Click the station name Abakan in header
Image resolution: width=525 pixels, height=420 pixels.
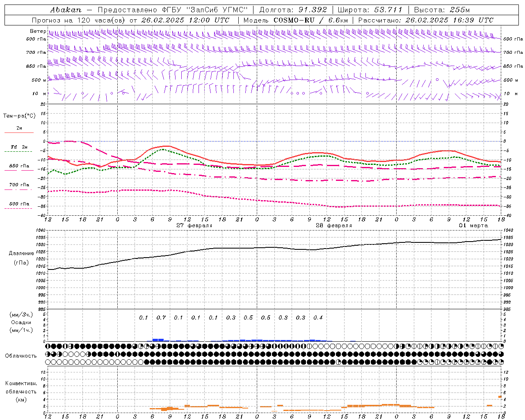[66, 10]
